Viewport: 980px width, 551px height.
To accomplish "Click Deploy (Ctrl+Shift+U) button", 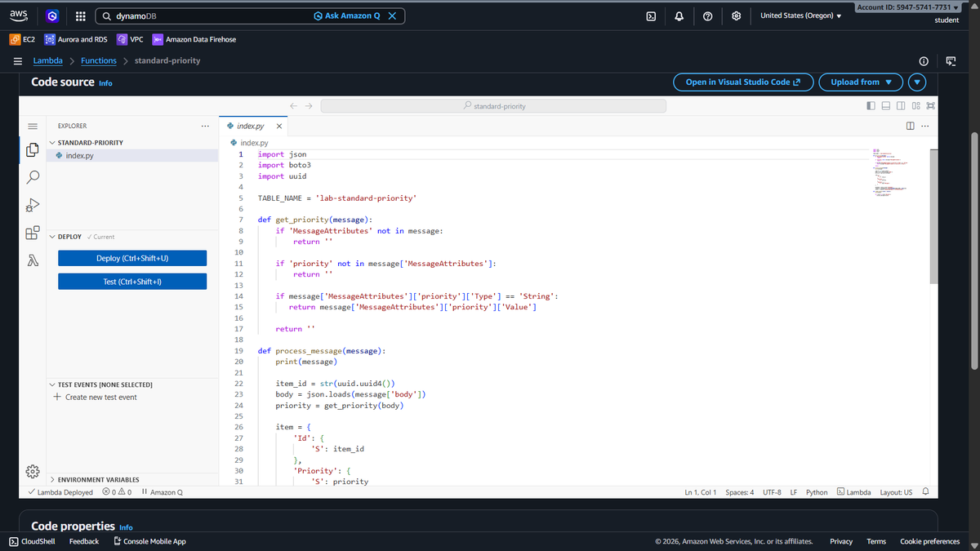I will 132,258.
